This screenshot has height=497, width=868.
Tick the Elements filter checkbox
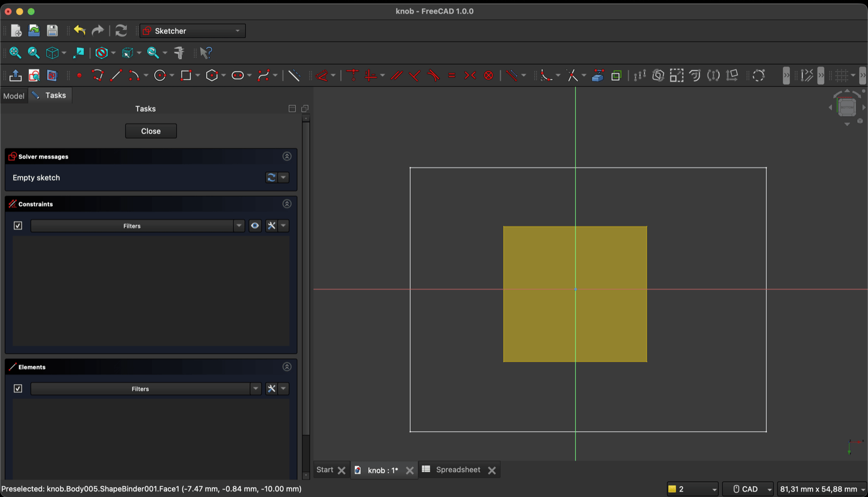click(18, 388)
